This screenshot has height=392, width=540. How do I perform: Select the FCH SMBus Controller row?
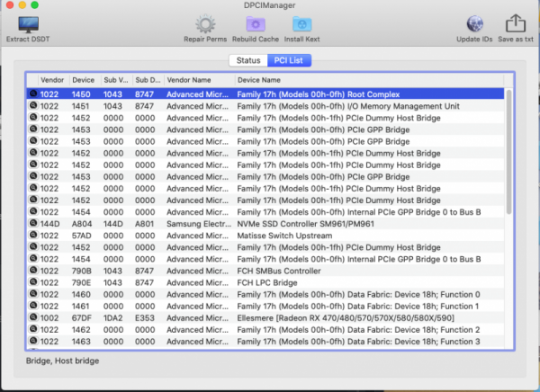click(270, 271)
